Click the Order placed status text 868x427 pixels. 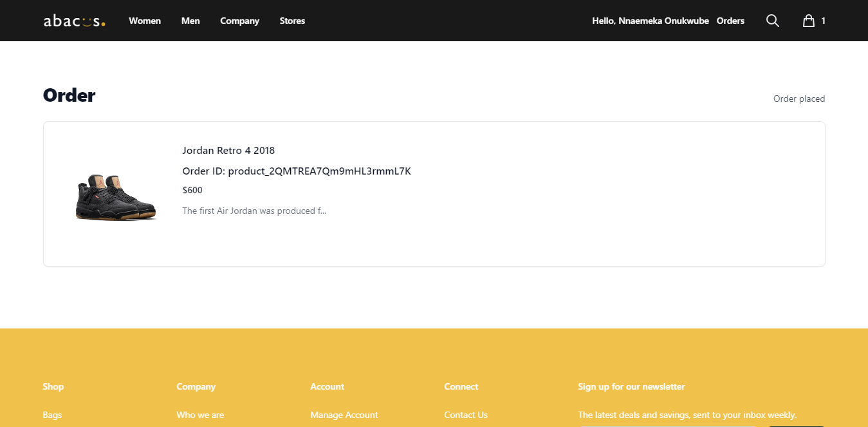coord(799,99)
